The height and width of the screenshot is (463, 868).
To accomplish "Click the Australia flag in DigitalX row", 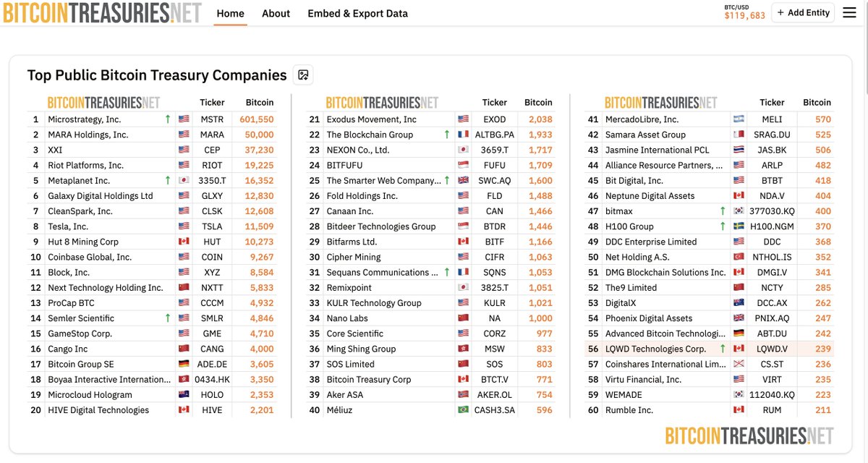I will click(x=739, y=303).
